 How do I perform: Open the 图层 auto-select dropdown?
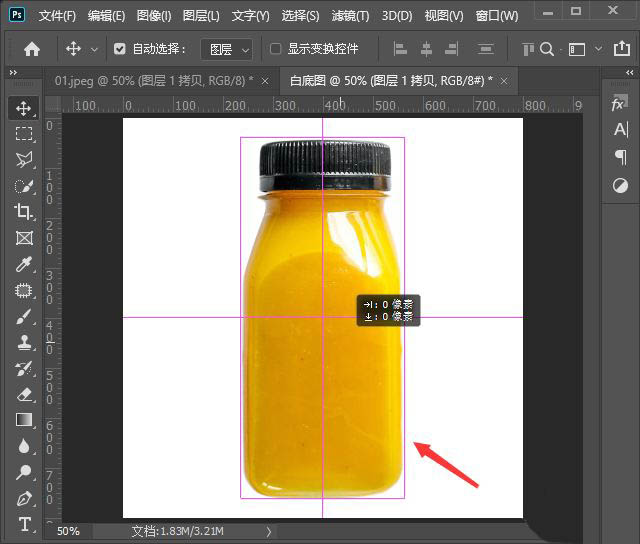pyautogui.click(x=227, y=49)
